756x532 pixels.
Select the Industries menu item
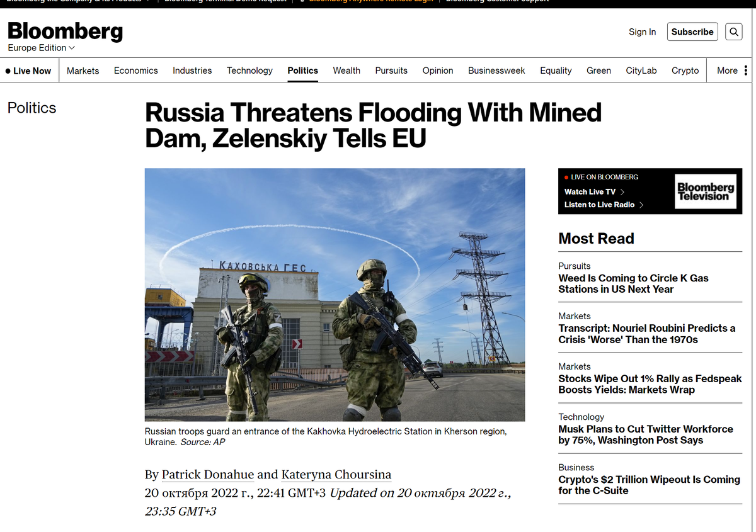192,71
